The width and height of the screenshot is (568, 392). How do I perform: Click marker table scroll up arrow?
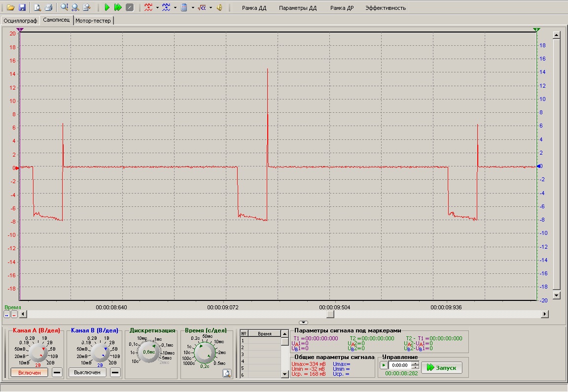click(x=284, y=334)
